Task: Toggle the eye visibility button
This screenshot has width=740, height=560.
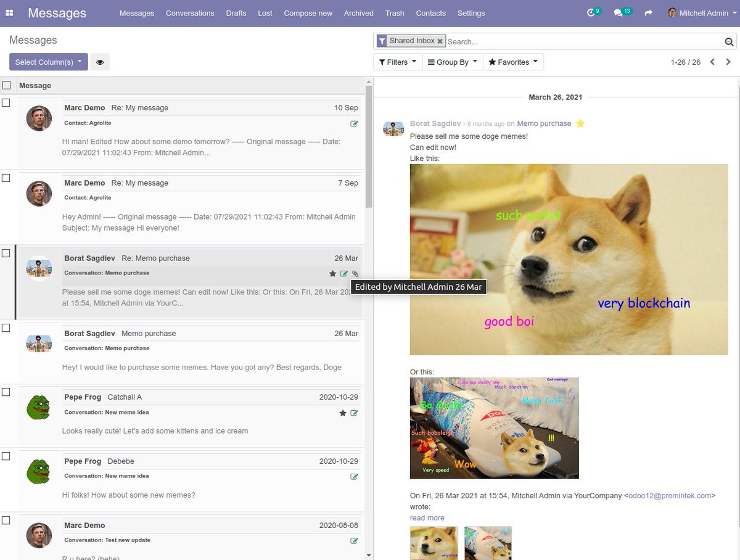Action: coord(100,62)
